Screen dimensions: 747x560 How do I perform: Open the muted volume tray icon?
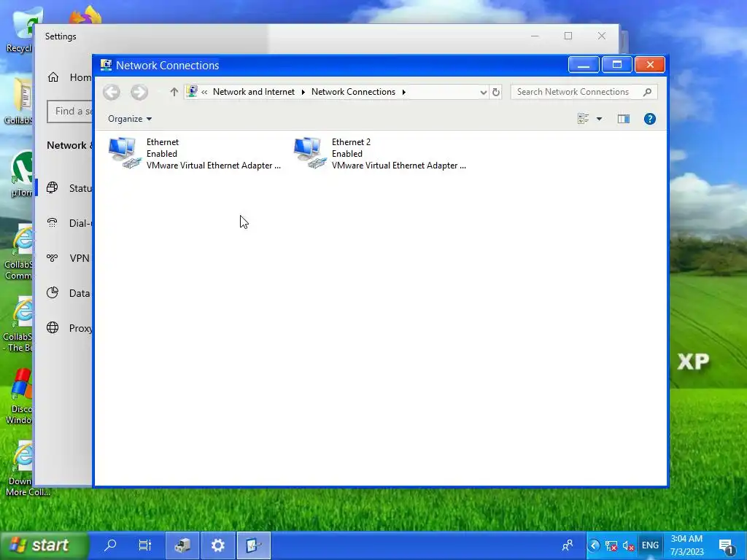[x=628, y=545]
